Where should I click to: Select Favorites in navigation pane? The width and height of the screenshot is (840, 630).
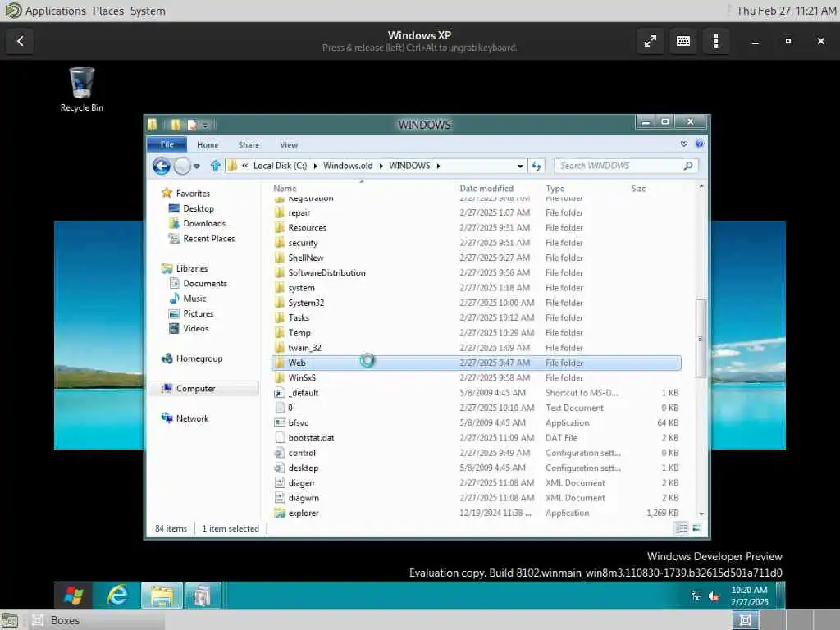click(x=193, y=194)
